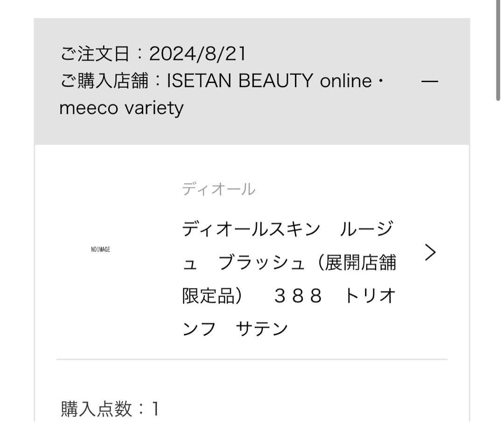The width and height of the screenshot is (504, 422).
Task: Open the ディオールスキン ルージュ product link
Action: point(289,279)
